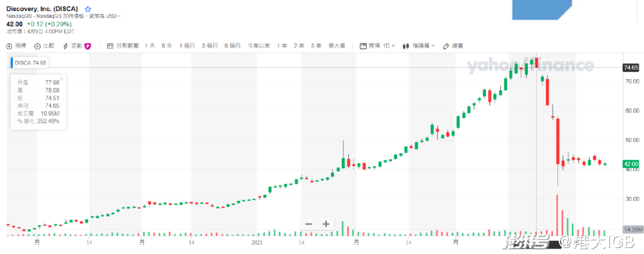Close the OHLC data tooltip

[61, 78]
